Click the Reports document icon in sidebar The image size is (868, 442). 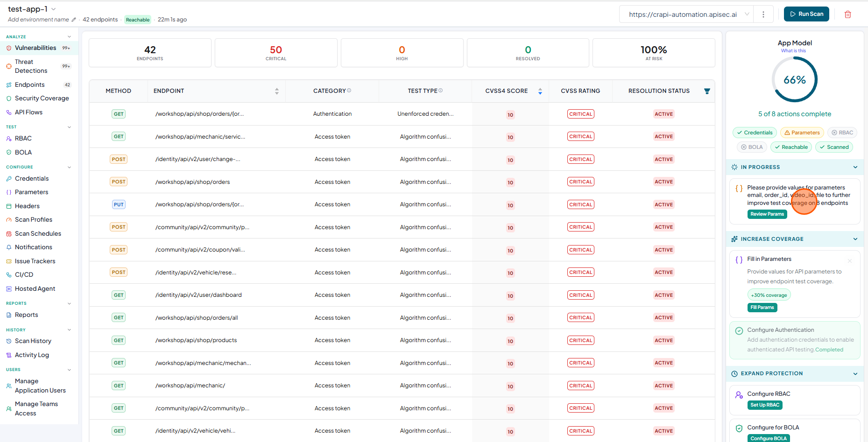[x=9, y=315]
